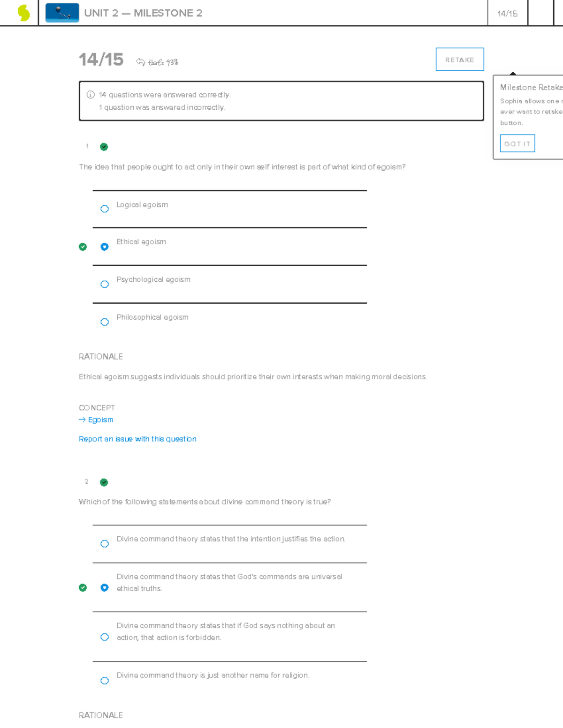Select the Ethical egoism radio button
The height and width of the screenshot is (728, 563).
(105, 247)
